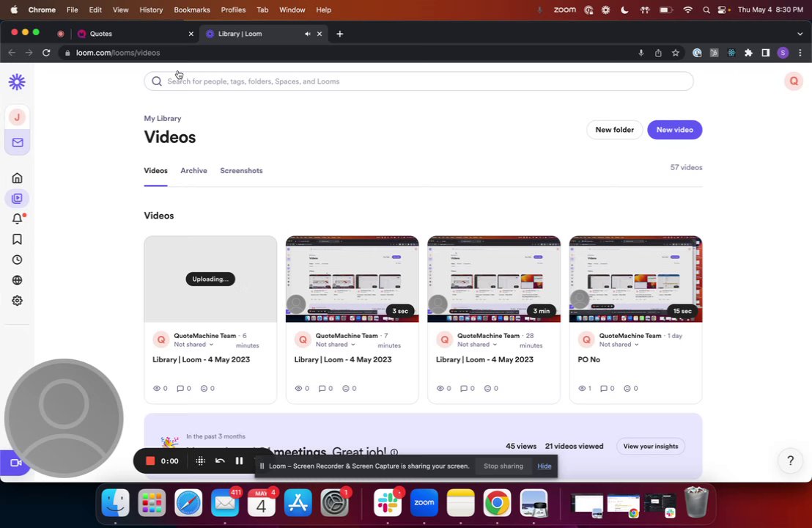Open the bookmark icon in sidebar
The width and height of the screenshot is (812, 528).
17,239
